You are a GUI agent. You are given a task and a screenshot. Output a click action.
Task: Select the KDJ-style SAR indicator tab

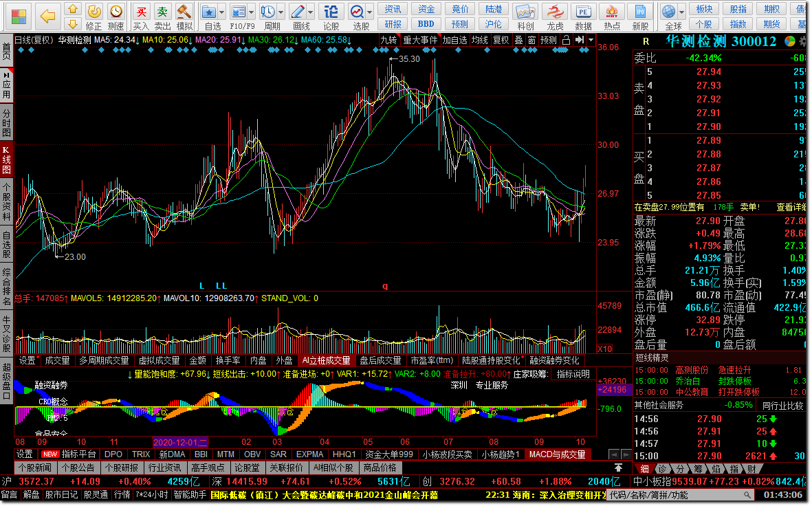coord(278,454)
